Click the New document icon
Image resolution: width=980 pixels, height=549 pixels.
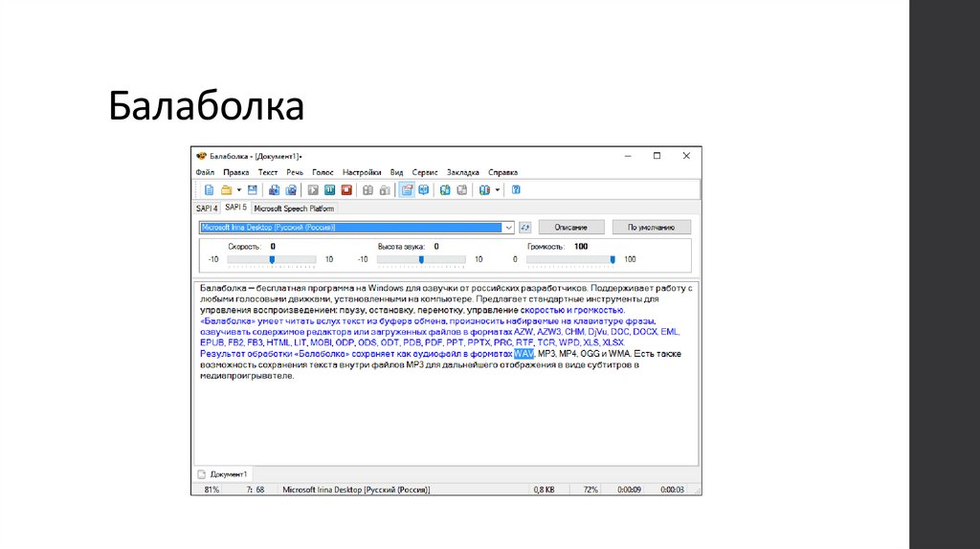[209, 189]
